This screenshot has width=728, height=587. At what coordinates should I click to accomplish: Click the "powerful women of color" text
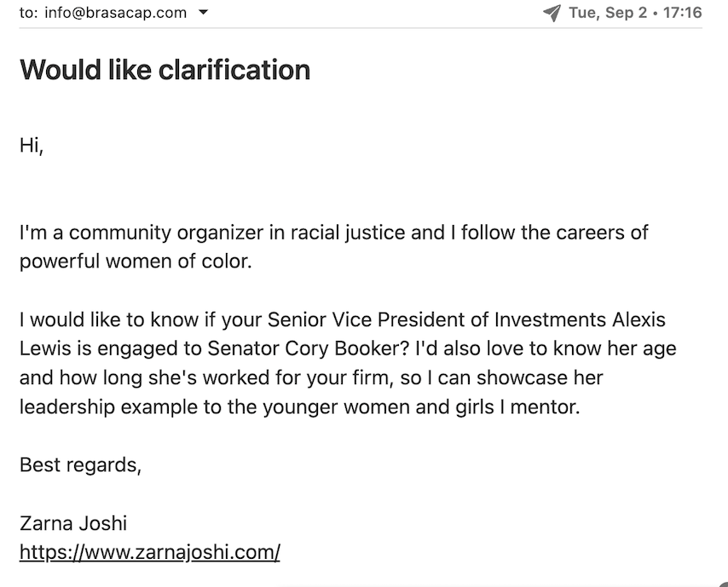pos(135,262)
